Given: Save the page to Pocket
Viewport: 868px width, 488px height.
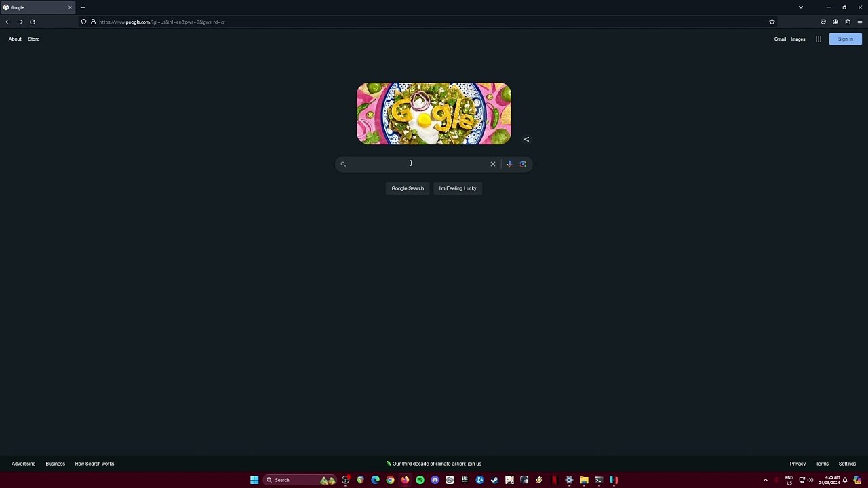Looking at the screenshot, I should 823,22.
